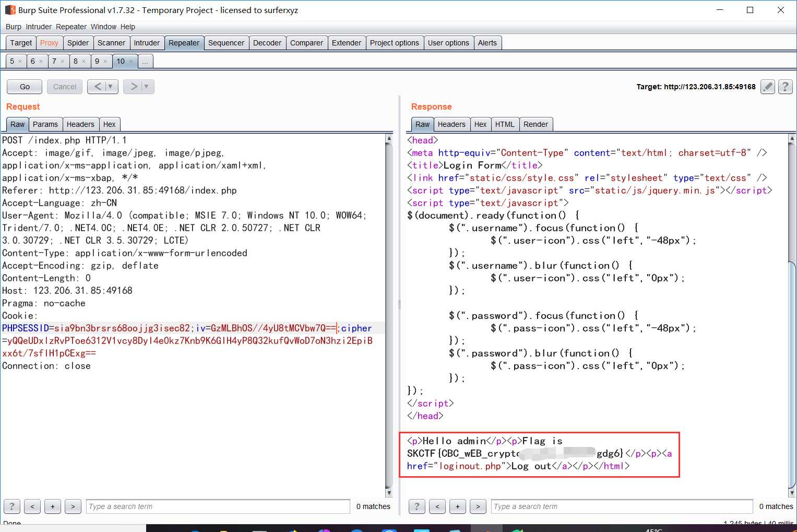Screen dimensions: 797x532
Task: Find previous match in response search
Action: [x=437, y=506]
